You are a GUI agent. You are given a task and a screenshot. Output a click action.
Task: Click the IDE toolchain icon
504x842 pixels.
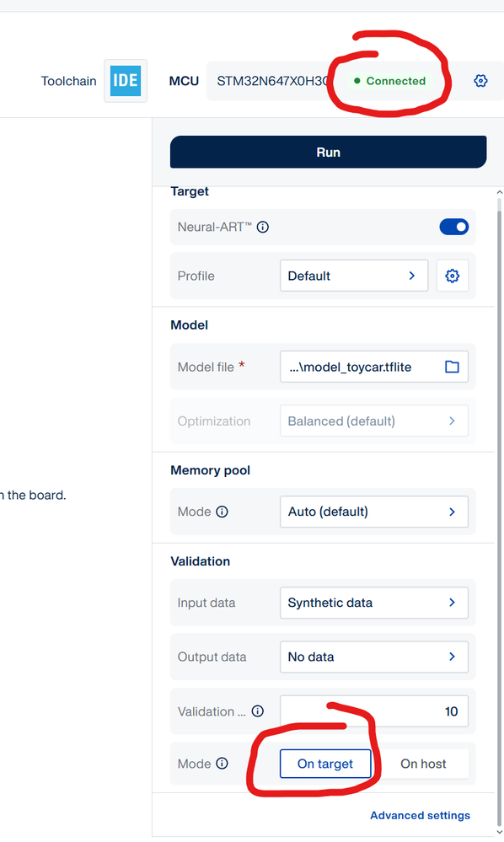[125, 81]
